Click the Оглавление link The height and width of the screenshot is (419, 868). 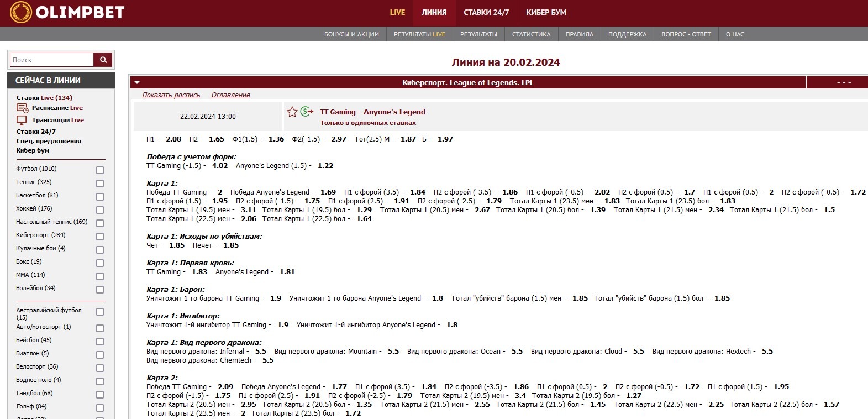click(230, 95)
